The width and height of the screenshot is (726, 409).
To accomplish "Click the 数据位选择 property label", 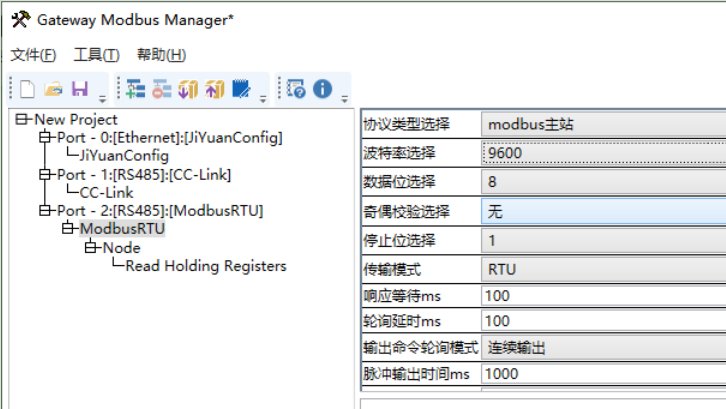I will [x=399, y=182].
